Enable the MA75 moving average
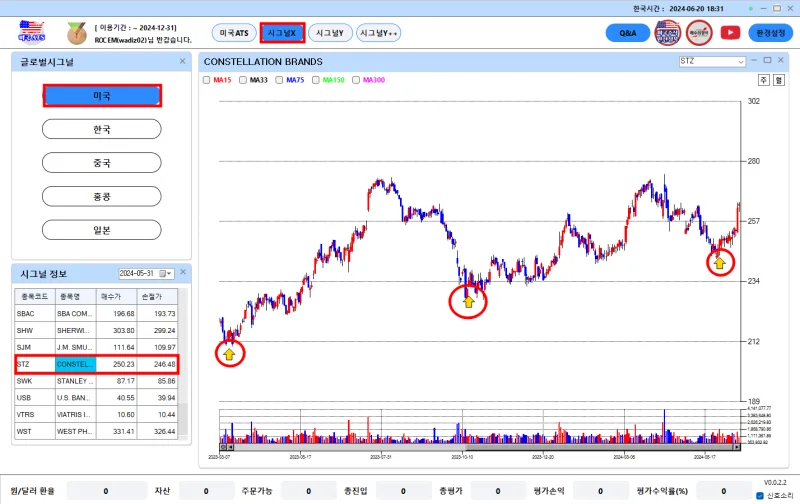This screenshot has height=504, width=800. point(279,80)
